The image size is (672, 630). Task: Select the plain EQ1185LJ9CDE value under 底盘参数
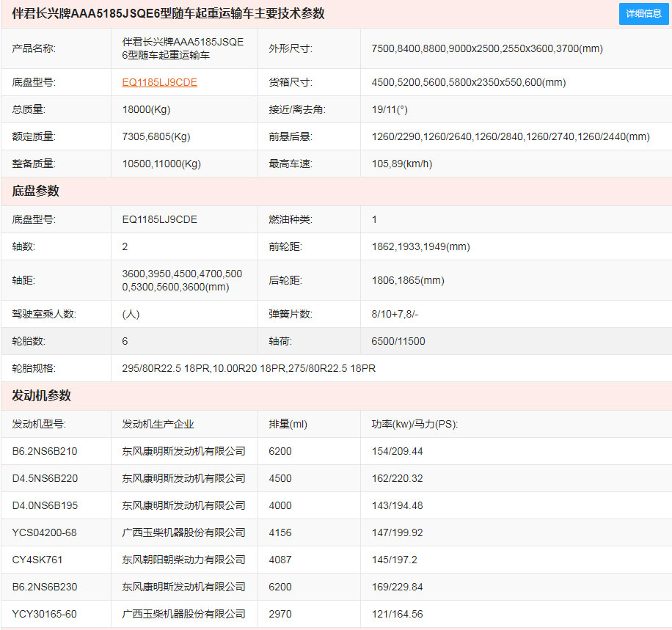click(x=159, y=219)
